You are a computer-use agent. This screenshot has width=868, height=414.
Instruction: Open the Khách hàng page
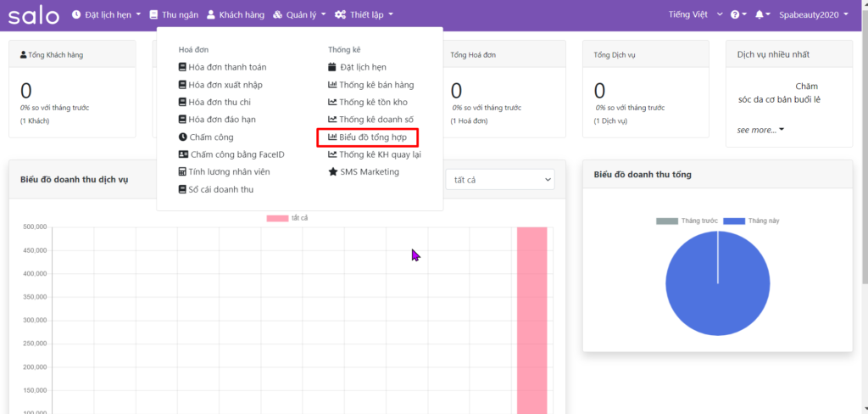[236, 15]
